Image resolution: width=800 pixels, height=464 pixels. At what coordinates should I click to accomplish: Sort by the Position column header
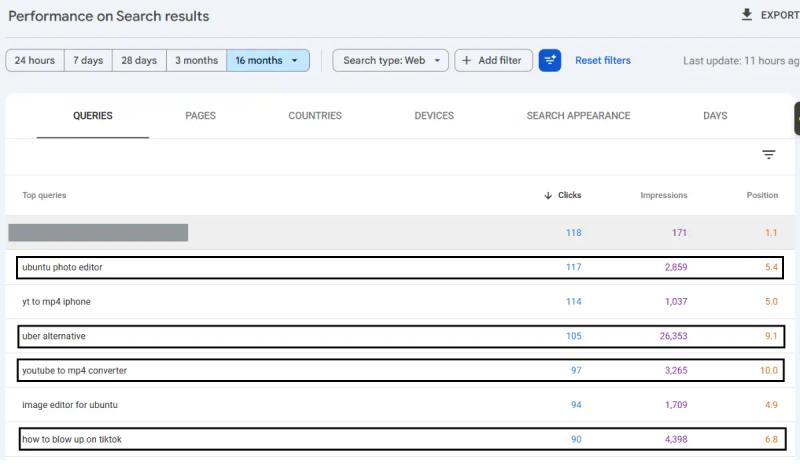[762, 195]
